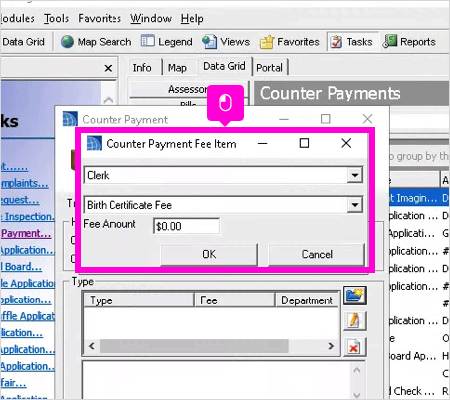This screenshot has width=450, height=400.
Task: Open the Reports toolbar icon
Action: click(389, 42)
